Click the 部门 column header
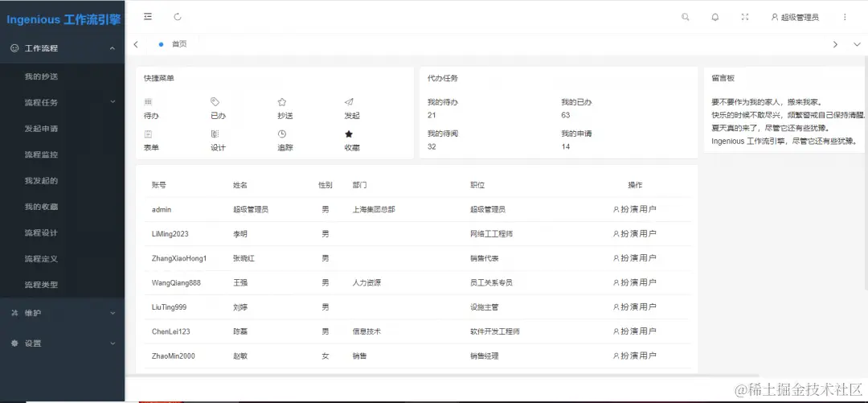868x403 pixels. point(360,185)
